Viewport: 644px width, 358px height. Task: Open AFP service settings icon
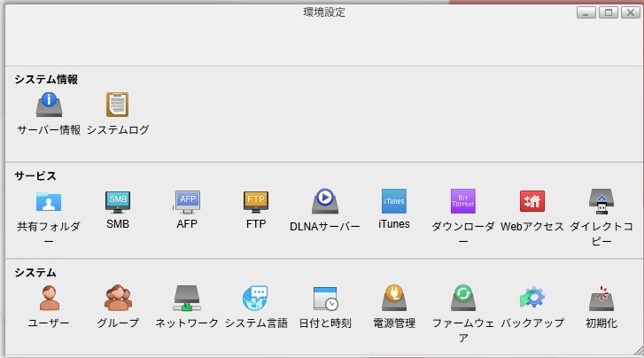[187, 202]
